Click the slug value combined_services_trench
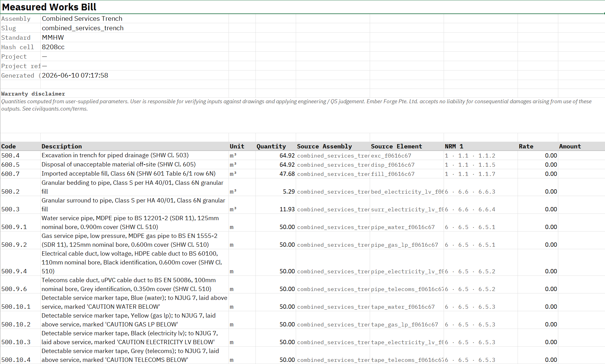 coord(82,28)
